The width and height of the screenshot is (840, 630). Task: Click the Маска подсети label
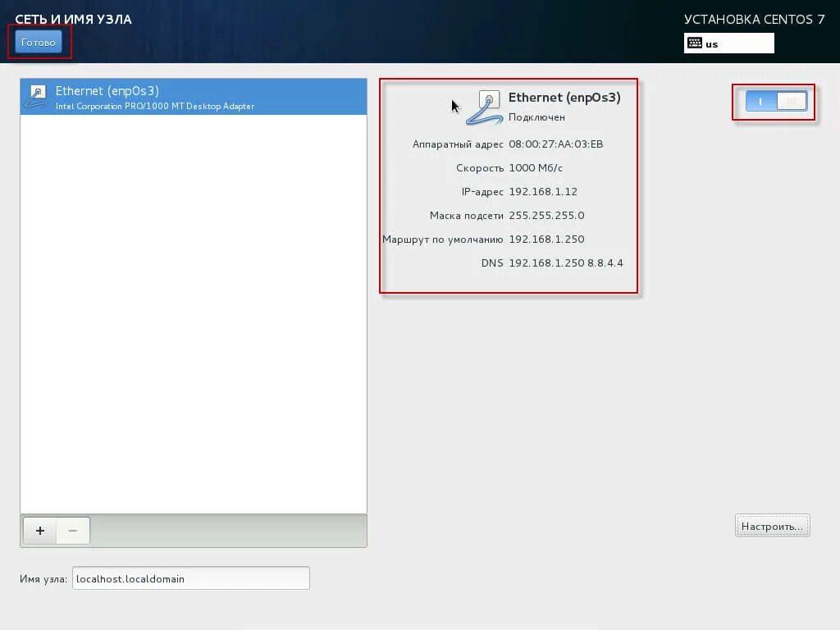tap(466, 216)
